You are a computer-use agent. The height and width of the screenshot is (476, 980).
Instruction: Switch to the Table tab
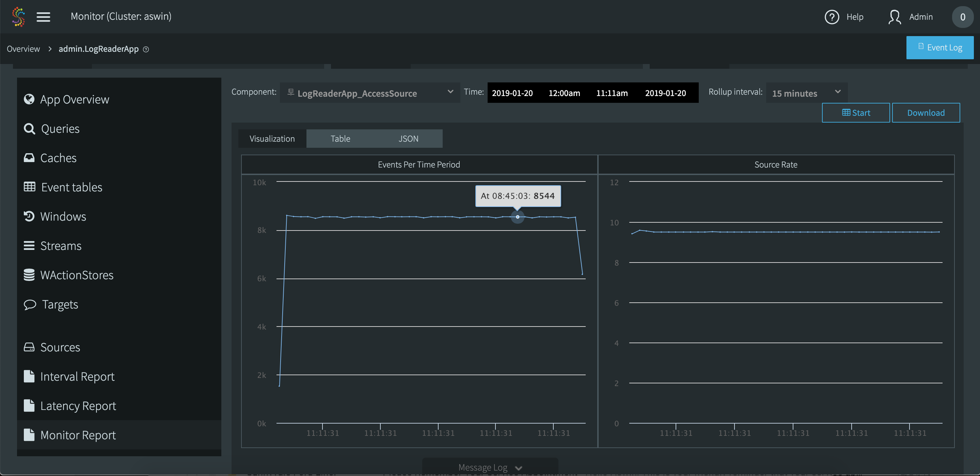tap(340, 139)
